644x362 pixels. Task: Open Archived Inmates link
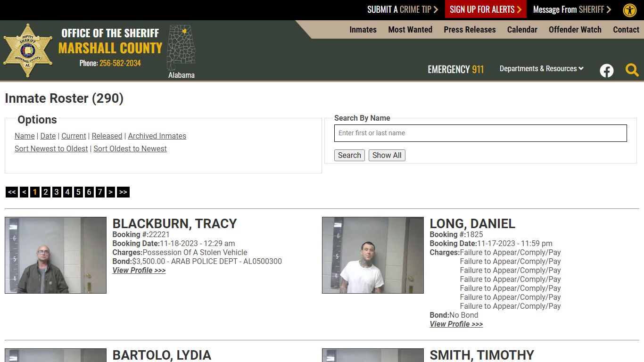pos(157,136)
